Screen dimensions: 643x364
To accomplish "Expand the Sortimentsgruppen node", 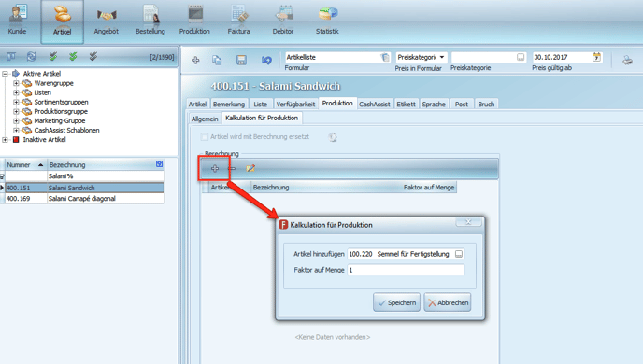I will [x=16, y=102].
